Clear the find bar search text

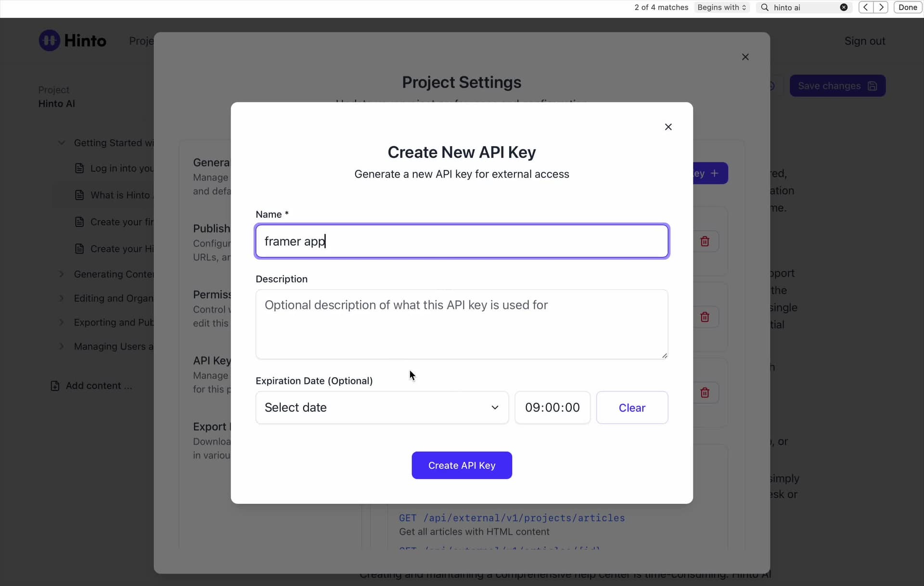(x=844, y=7)
